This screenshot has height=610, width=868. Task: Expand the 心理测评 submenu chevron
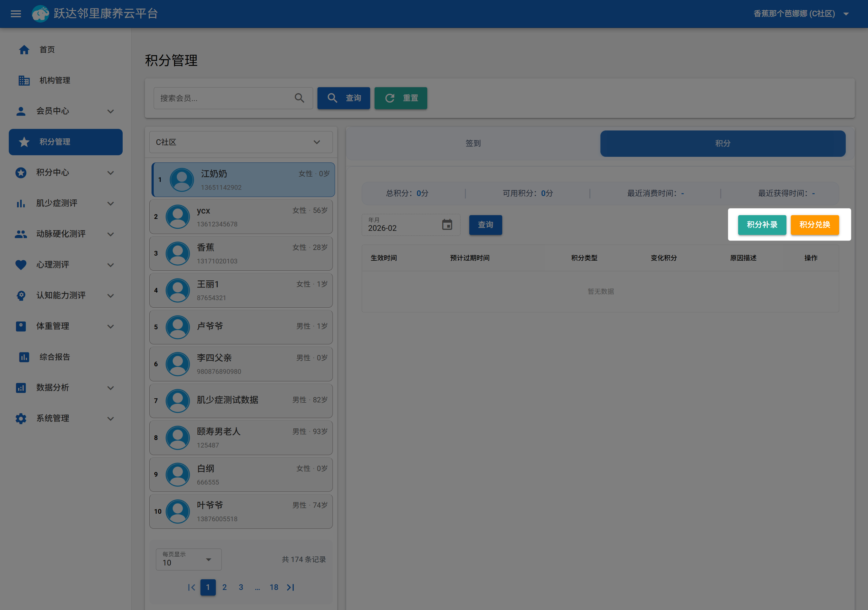(x=110, y=265)
